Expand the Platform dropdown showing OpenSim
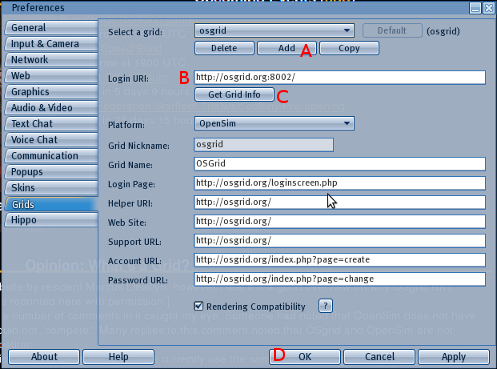The width and height of the screenshot is (497, 369). (274, 124)
